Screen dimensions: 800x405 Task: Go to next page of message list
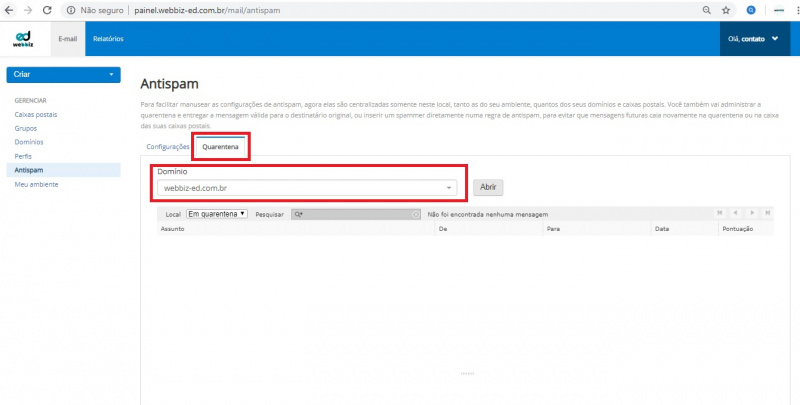[x=751, y=214]
